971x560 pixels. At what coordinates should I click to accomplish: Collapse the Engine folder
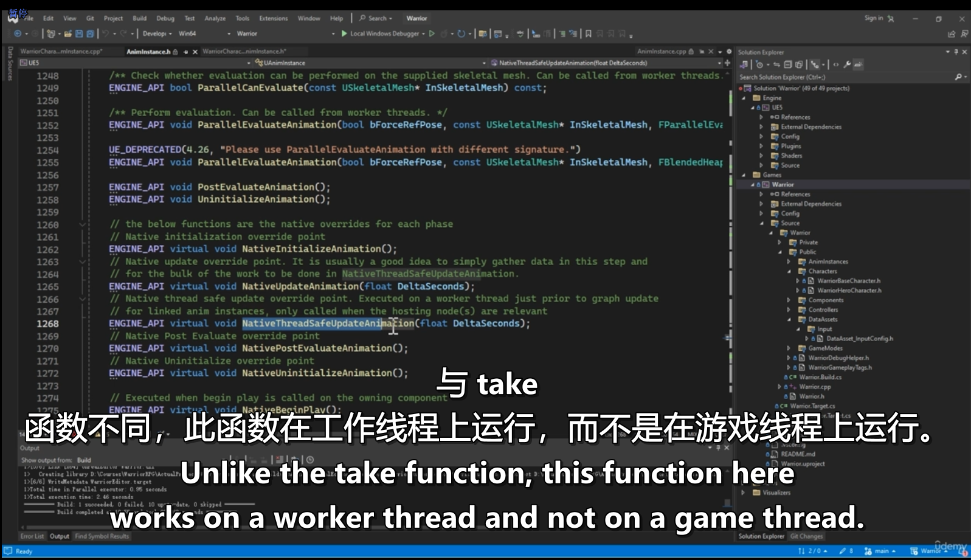pos(744,98)
